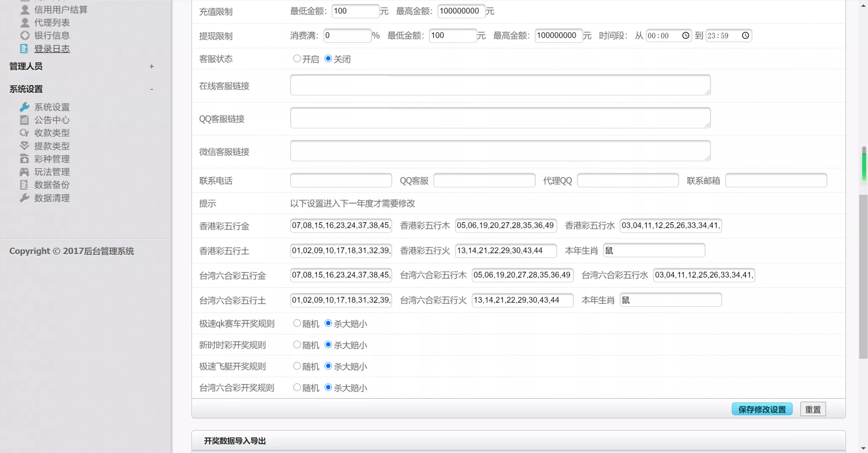
Task: Collapse the 系统设置 section
Action: point(151,89)
